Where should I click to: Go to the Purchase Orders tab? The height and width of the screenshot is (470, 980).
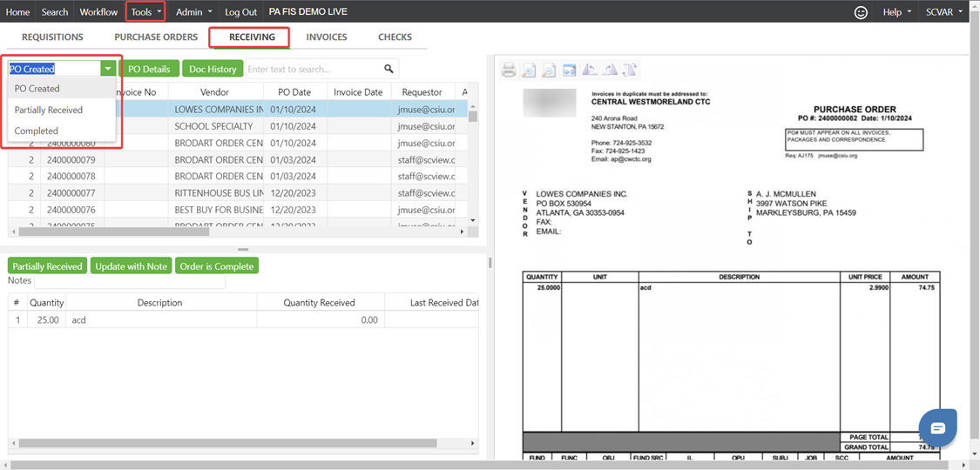click(156, 37)
